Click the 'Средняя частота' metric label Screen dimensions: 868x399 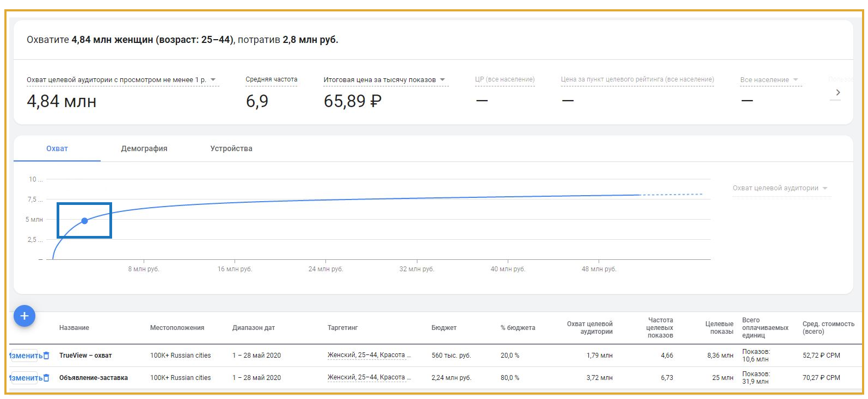pos(272,79)
